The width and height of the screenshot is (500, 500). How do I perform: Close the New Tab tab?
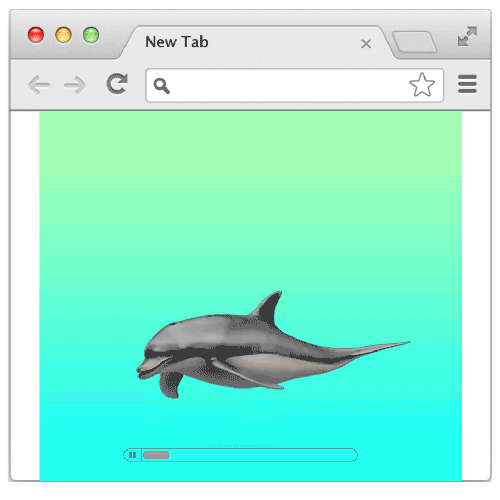pyautogui.click(x=366, y=44)
